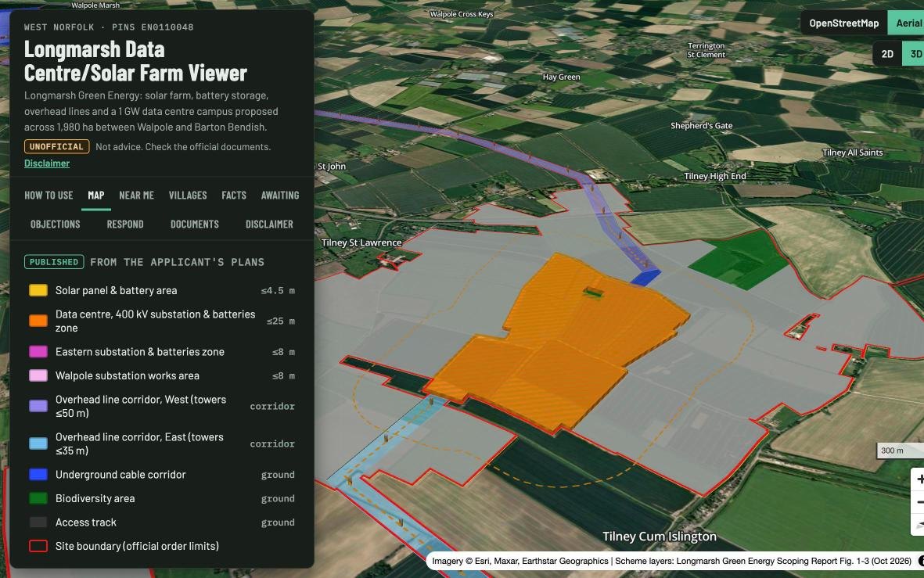Click the 'Tilney All Saints' map label

click(852, 153)
